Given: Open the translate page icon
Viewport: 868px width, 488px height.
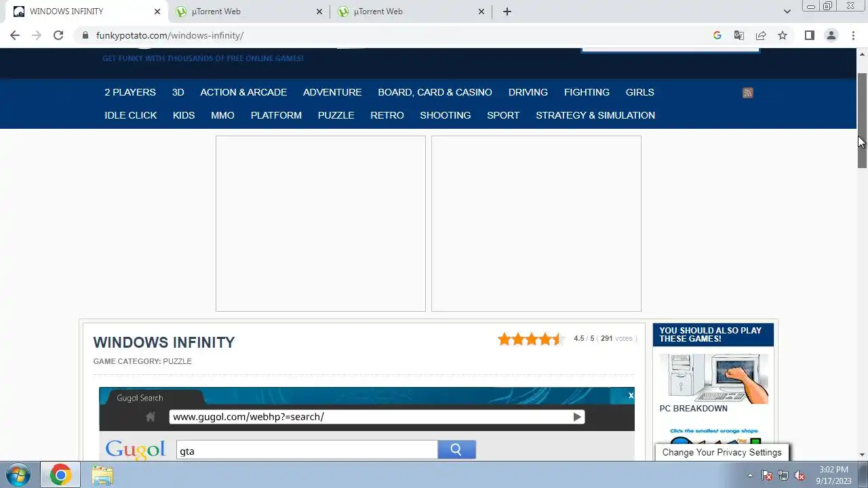Looking at the screenshot, I should pos(739,35).
